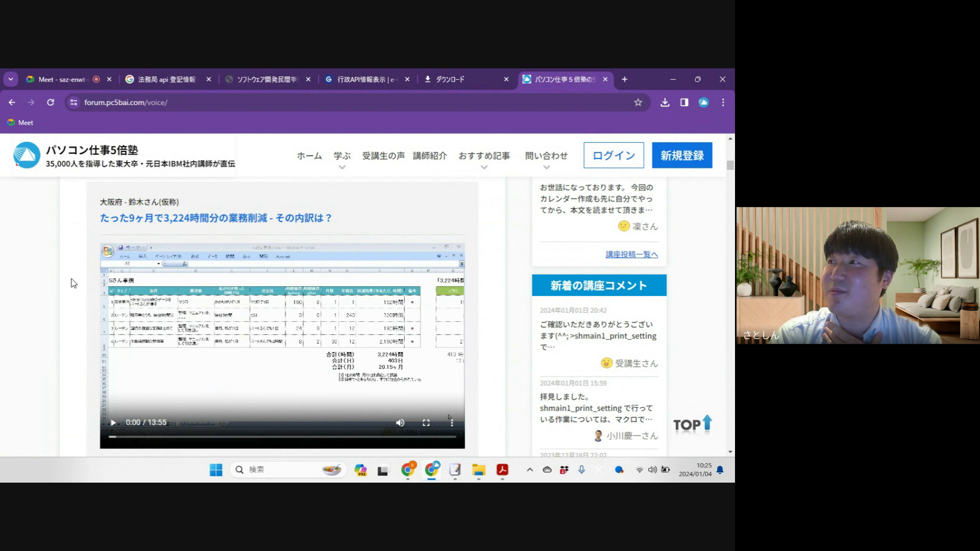The width and height of the screenshot is (980, 551).
Task: Open the tab search dropdown
Action: coord(11,80)
